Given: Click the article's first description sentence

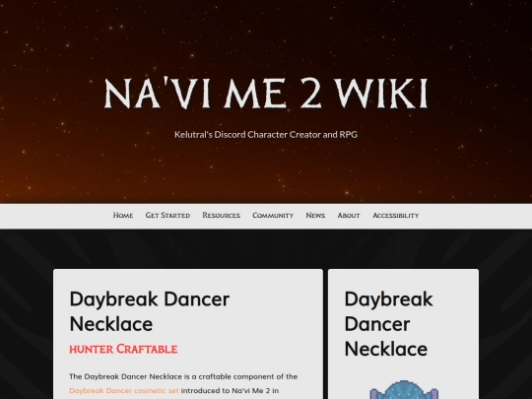Looking at the screenshot, I should tap(183, 383).
